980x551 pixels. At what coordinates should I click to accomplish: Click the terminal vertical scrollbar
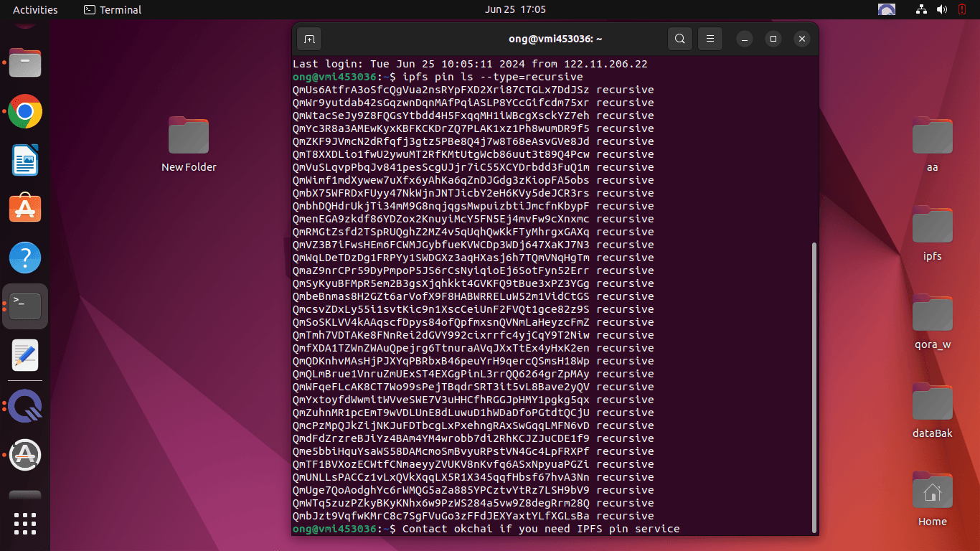[x=814, y=387]
